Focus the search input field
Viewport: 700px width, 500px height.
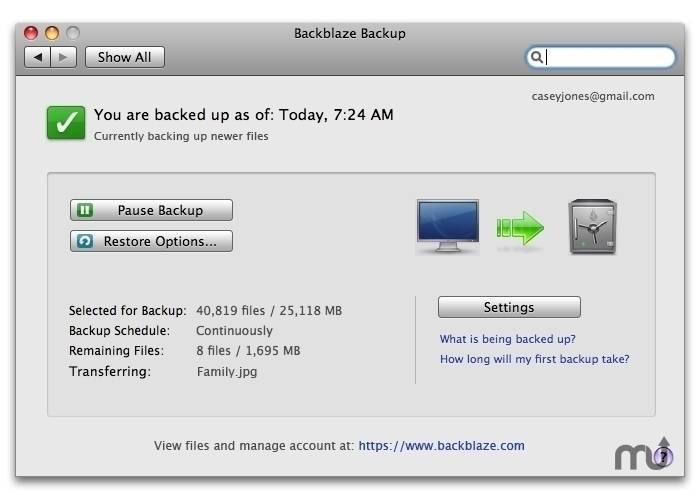coord(601,57)
